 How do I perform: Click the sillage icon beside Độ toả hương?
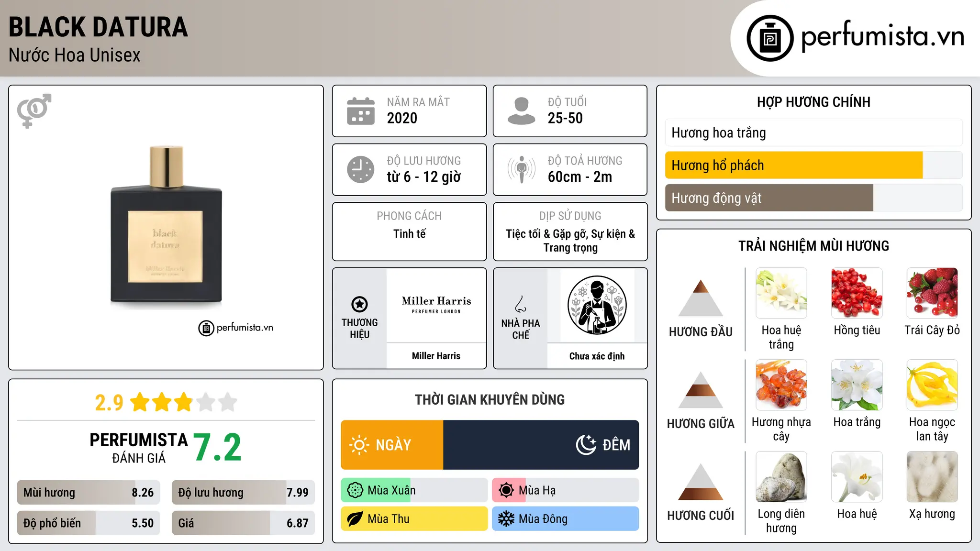coord(521,169)
